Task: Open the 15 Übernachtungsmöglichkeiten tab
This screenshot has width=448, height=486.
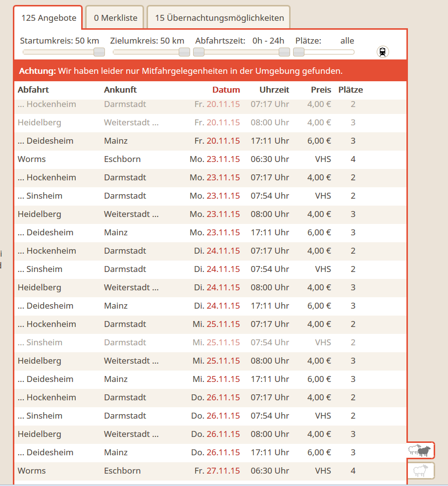Action: click(x=219, y=18)
